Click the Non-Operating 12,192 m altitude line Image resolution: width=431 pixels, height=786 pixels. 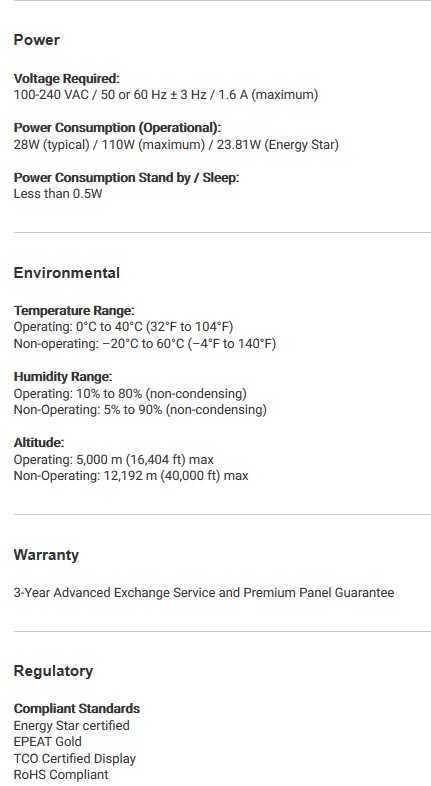[131, 476]
